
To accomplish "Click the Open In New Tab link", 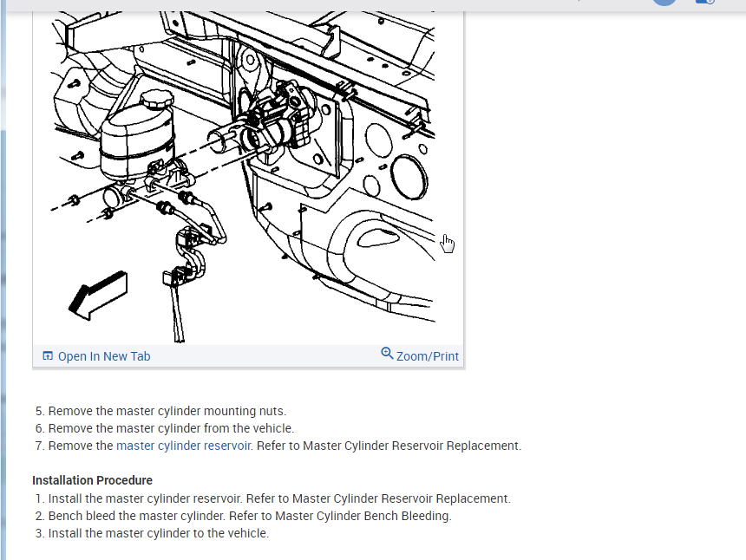I will coord(104,356).
